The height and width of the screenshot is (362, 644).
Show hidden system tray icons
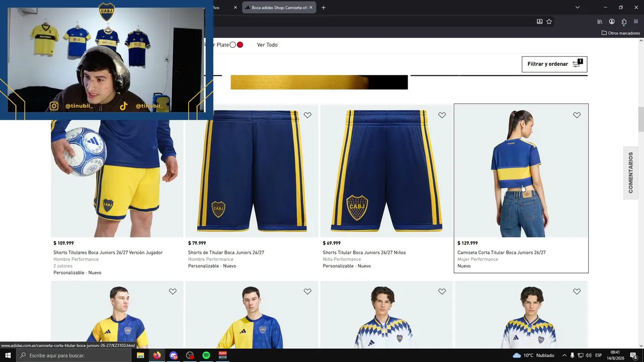[x=564, y=355]
